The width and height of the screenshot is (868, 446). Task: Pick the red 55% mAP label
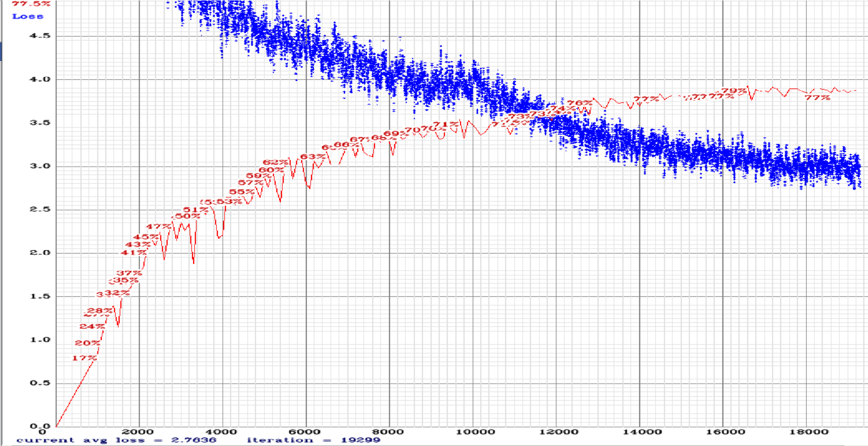click(x=241, y=192)
